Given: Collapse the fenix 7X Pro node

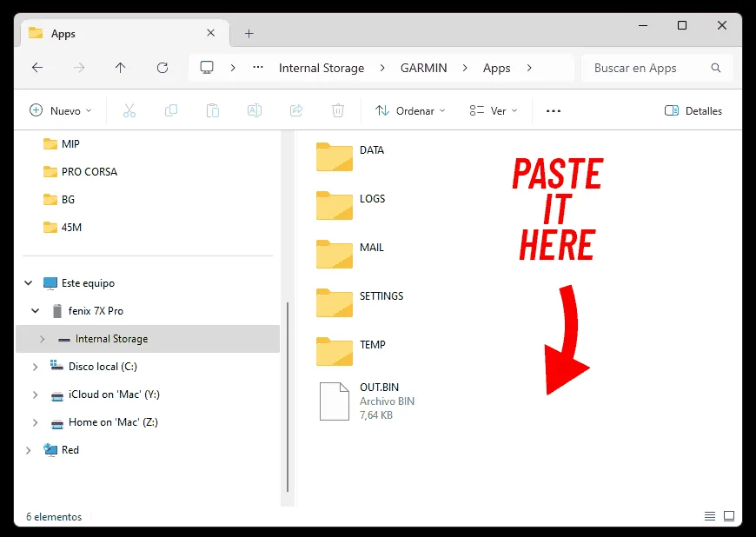Looking at the screenshot, I should tap(36, 311).
